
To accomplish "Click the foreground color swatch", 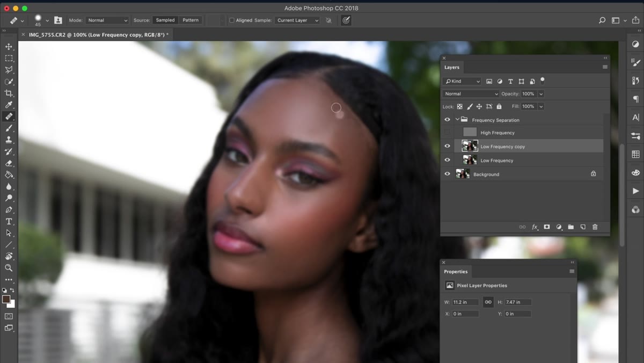I will click(6, 299).
